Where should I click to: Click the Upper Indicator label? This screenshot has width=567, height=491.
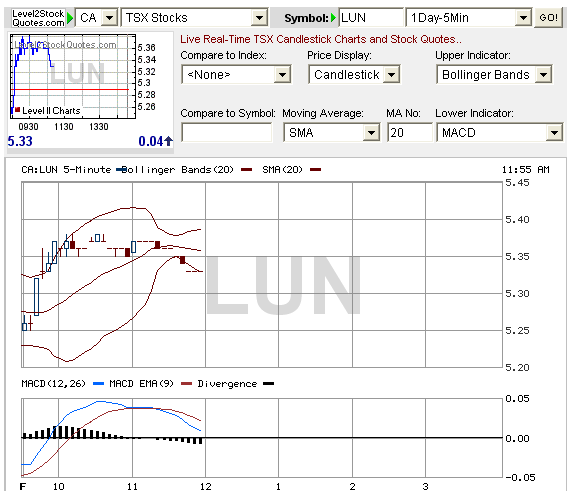[473, 55]
